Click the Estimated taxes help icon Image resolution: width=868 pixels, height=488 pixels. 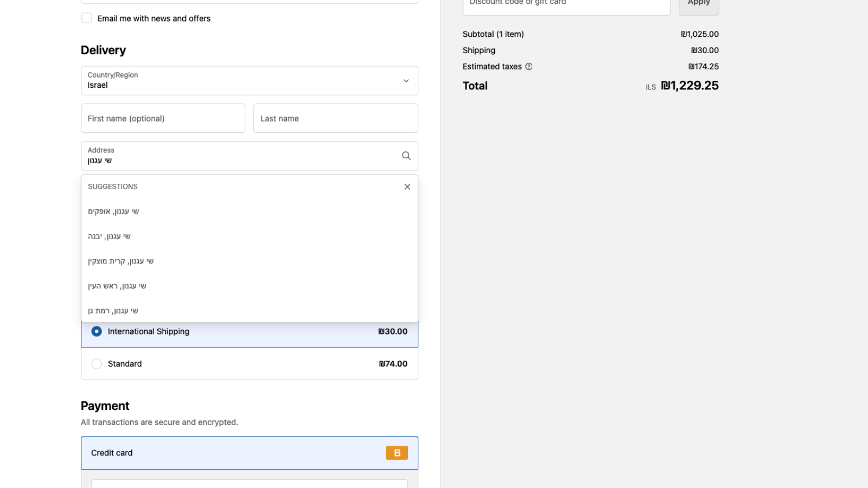528,66
